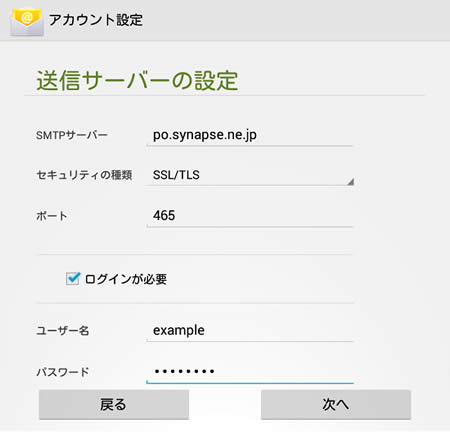Focus the username field containing example
Viewport: 450px width, 432px height.
pyautogui.click(x=249, y=330)
